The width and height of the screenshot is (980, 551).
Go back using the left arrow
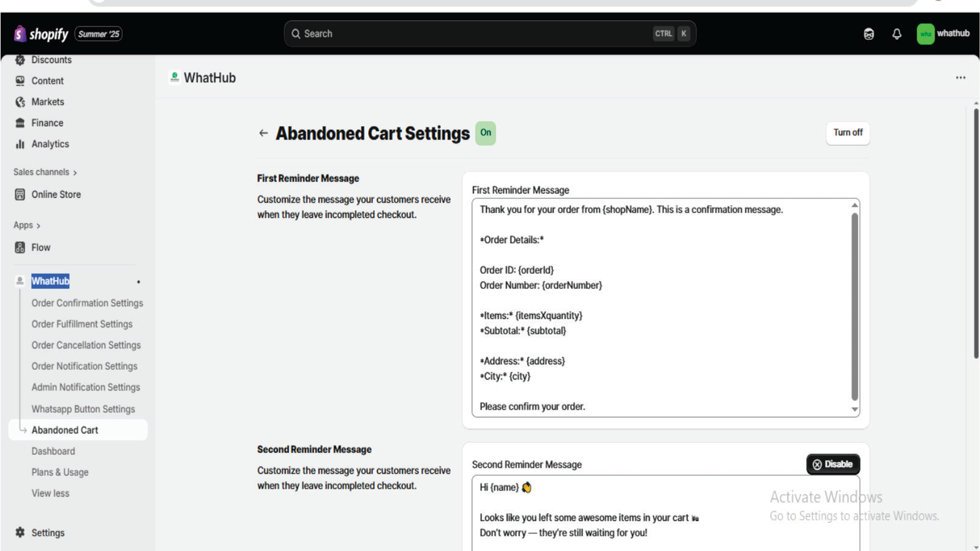coord(263,133)
